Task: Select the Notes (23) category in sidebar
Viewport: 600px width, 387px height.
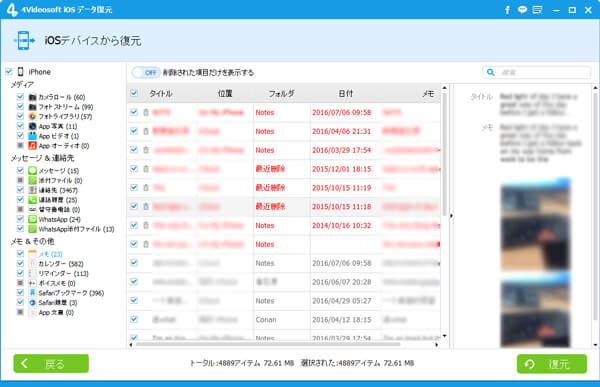Action: coord(51,254)
